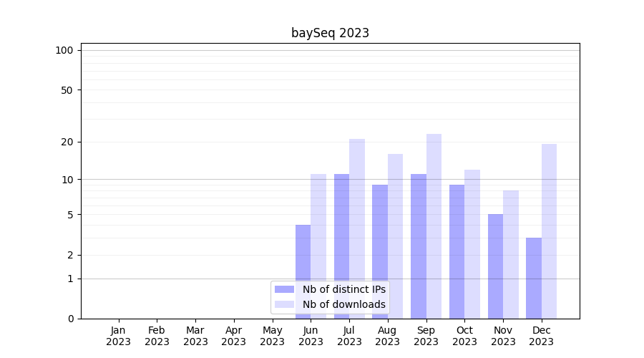Select the light lavender downloads legend swatch
The width and height of the screenshot is (644, 358).
tap(284, 304)
